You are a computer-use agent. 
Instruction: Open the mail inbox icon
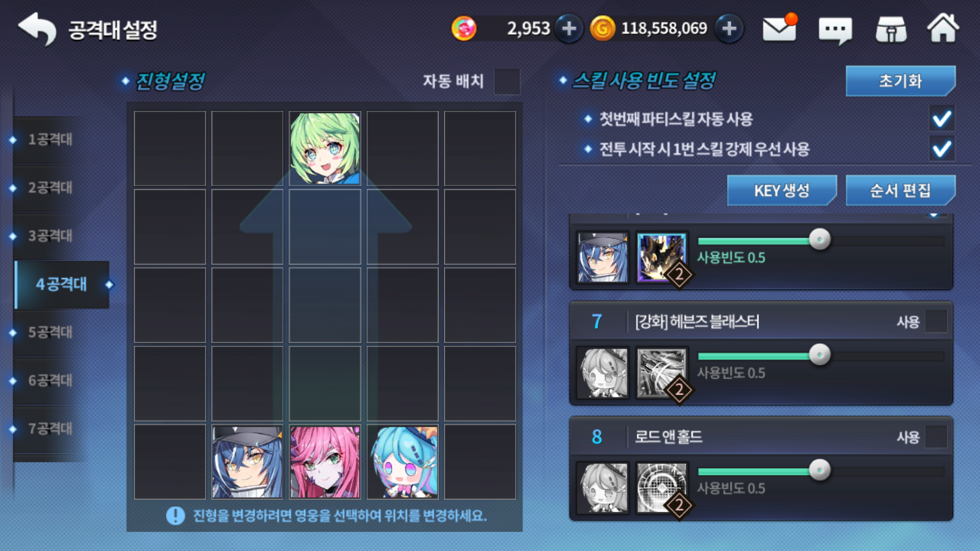click(780, 28)
